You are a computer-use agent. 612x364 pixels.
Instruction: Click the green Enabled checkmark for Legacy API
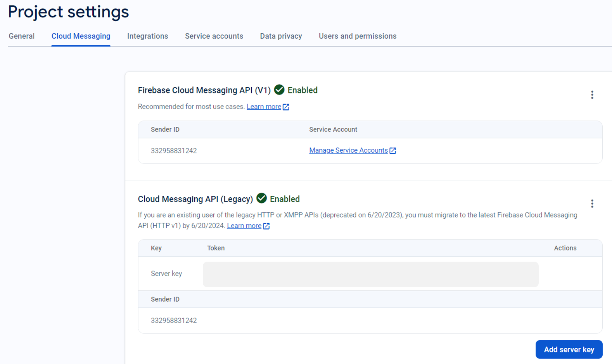tap(262, 198)
